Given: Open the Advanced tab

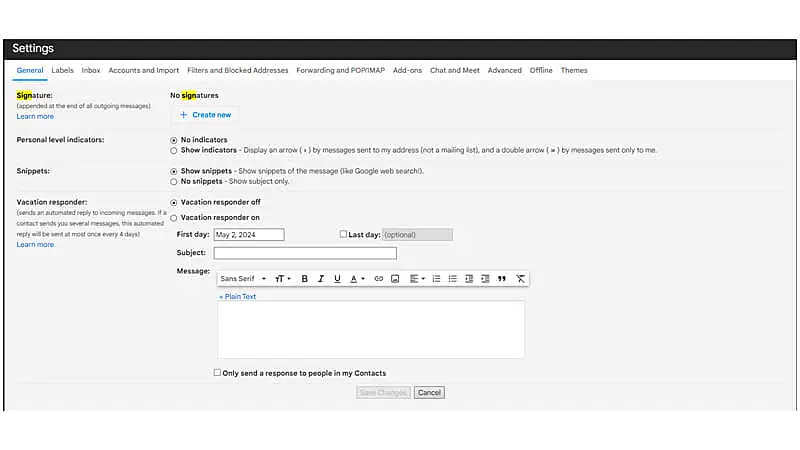Looking at the screenshot, I should (505, 70).
